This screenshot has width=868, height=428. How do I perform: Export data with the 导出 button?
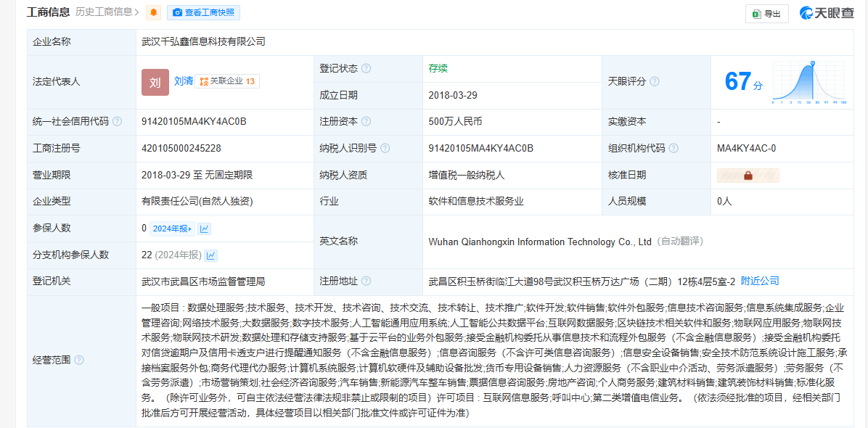[766, 13]
